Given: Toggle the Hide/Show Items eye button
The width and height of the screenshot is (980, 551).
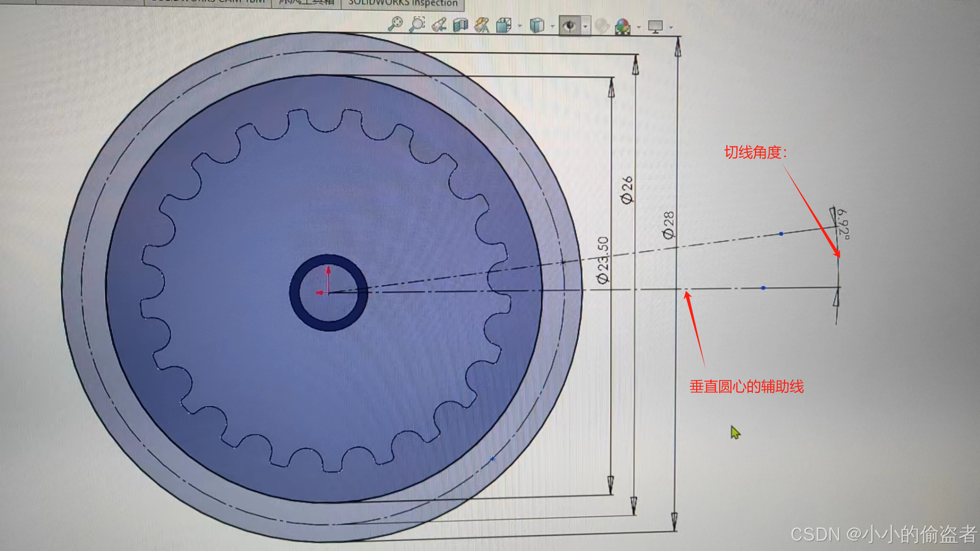Looking at the screenshot, I should click(x=570, y=26).
